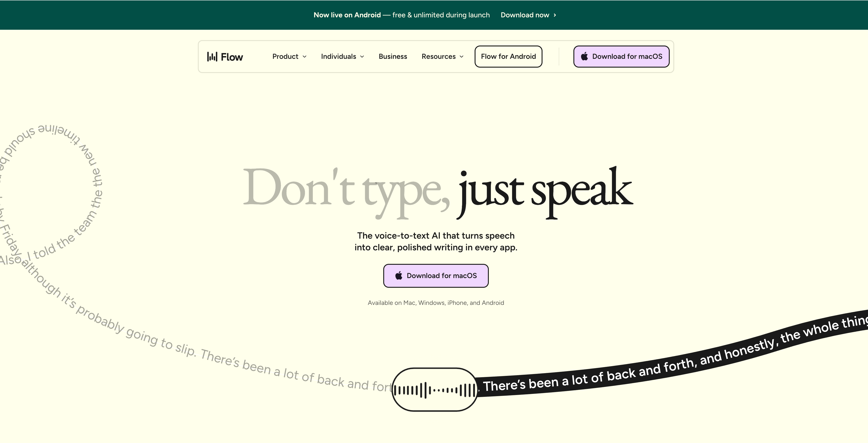Expand the Individuals chevron

coord(362,57)
